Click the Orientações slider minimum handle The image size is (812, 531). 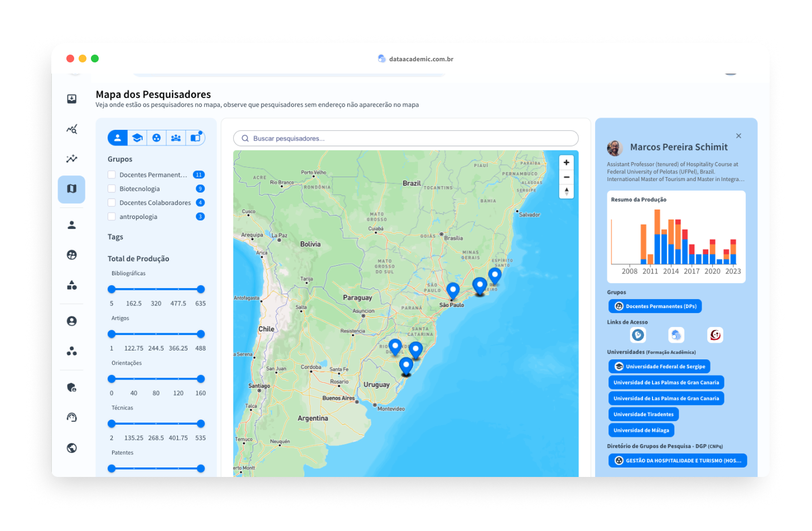(x=112, y=379)
